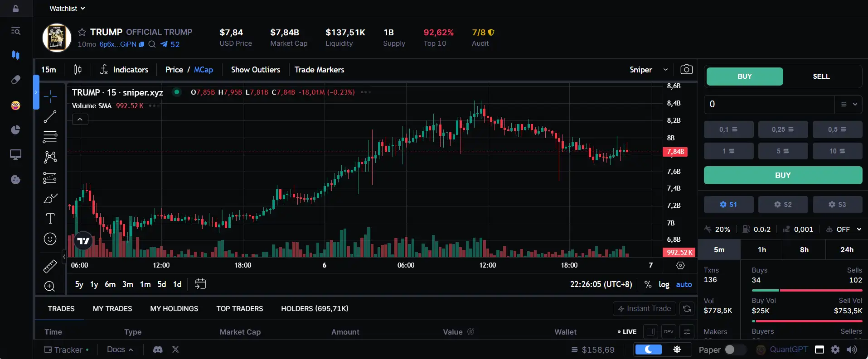Open the candlestick chart type icon
The width and height of the screenshot is (868, 359).
(x=78, y=69)
